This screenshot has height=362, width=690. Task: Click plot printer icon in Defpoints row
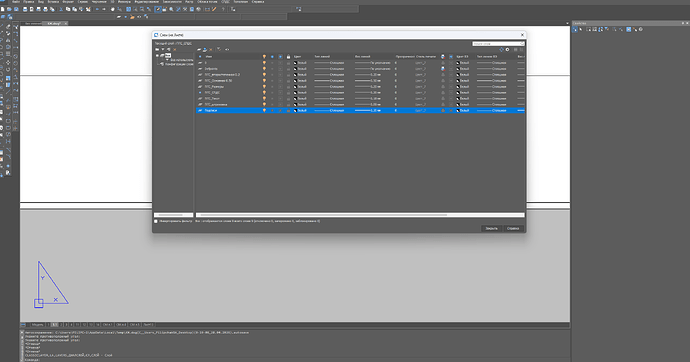point(443,69)
